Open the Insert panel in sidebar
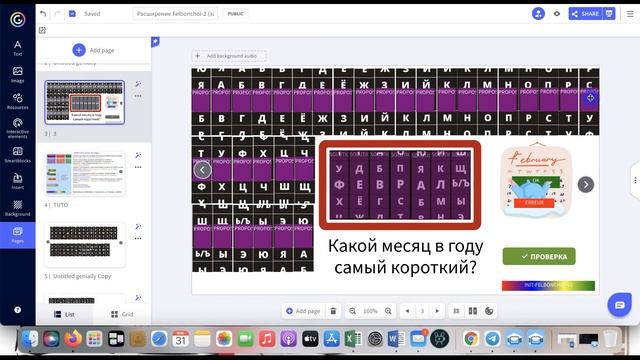The image size is (640, 360). (18, 181)
